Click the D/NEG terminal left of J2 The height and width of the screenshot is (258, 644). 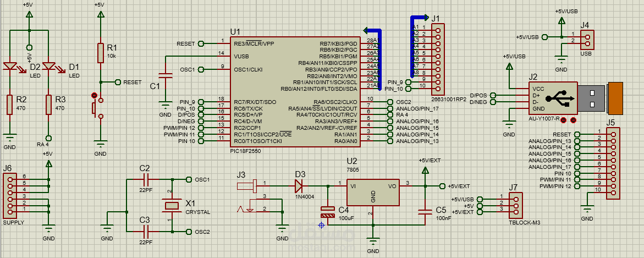[x=493, y=102]
